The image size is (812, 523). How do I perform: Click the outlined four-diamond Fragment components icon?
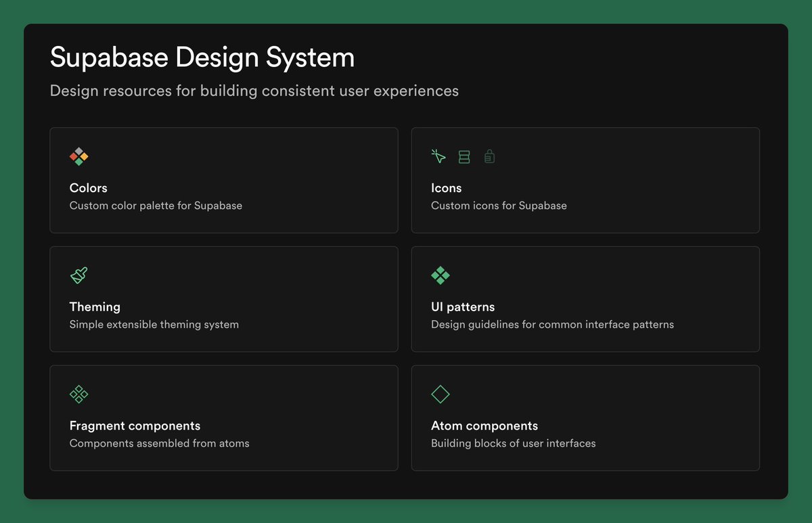point(79,394)
